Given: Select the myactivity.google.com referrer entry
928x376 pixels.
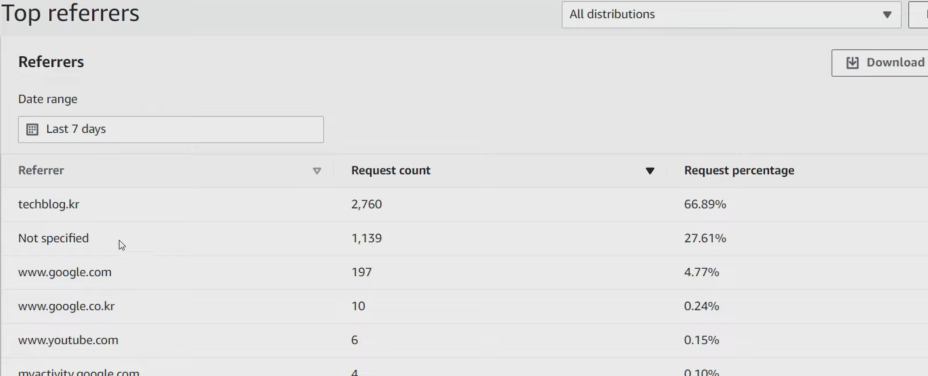Looking at the screenshot, I should 79,372.
